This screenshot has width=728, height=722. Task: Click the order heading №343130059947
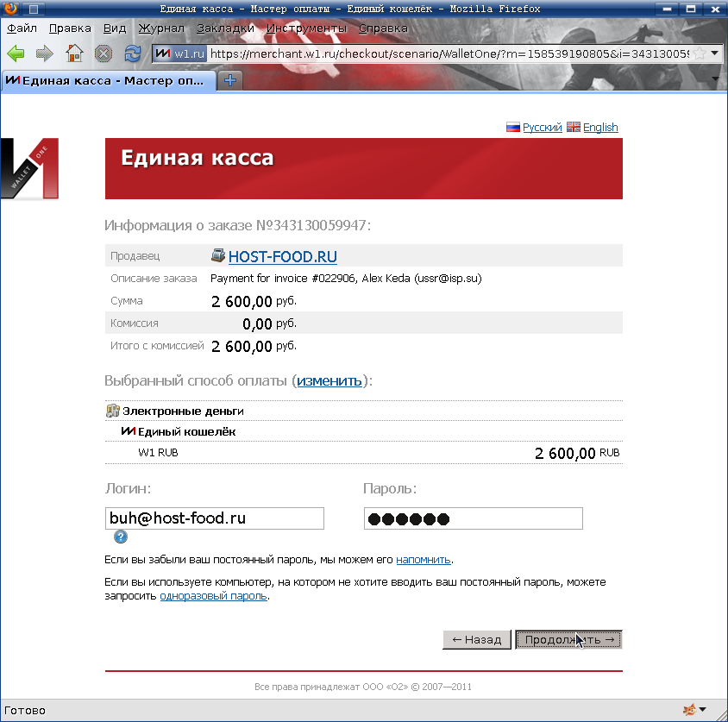[237, 225]
